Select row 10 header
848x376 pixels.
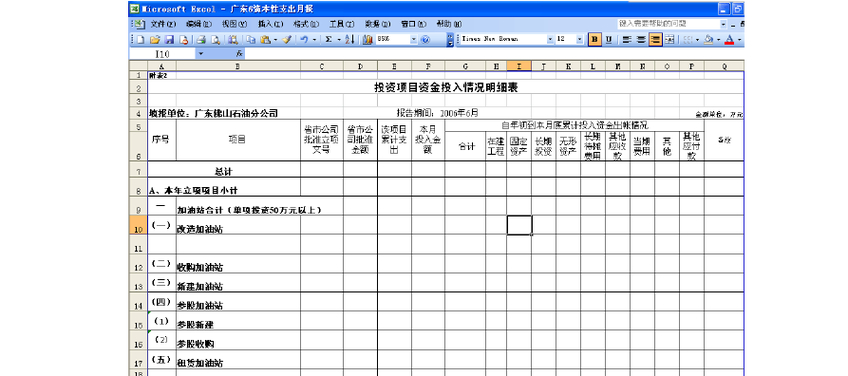click(138, 225)
